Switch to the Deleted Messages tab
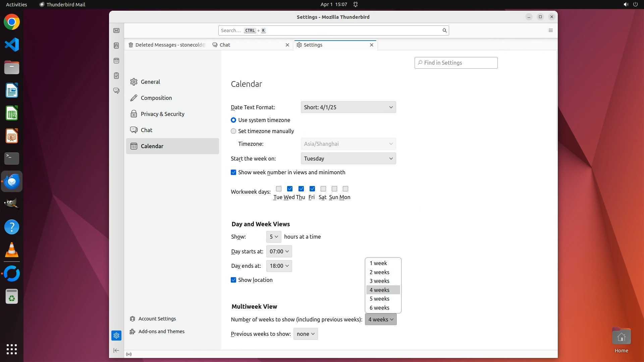The height and width of the screenshot is (362, 644). 168,45
